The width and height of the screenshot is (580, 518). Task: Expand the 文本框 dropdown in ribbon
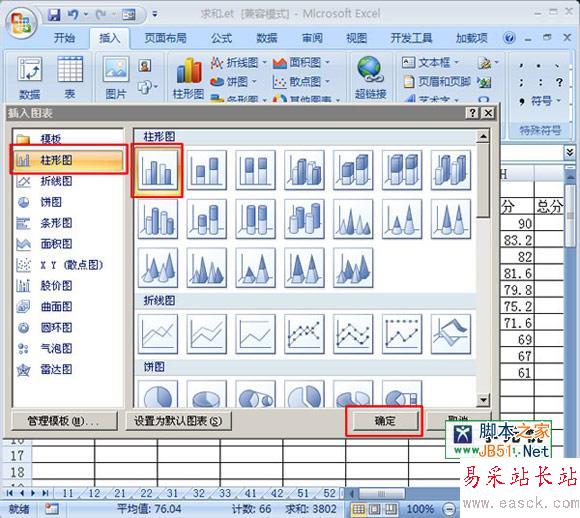click(456, 62)
